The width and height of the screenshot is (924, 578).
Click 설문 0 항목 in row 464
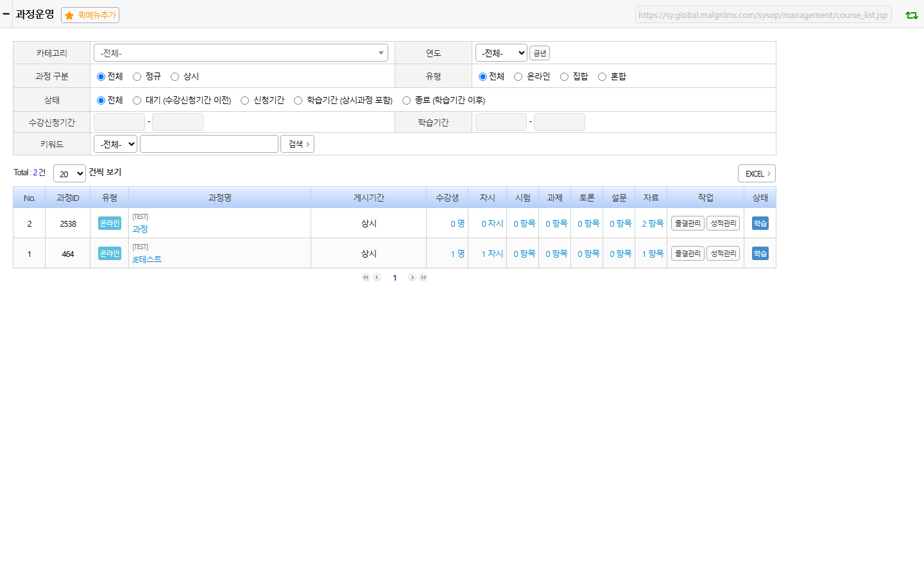pyautogui.click(x=620, y=254)
